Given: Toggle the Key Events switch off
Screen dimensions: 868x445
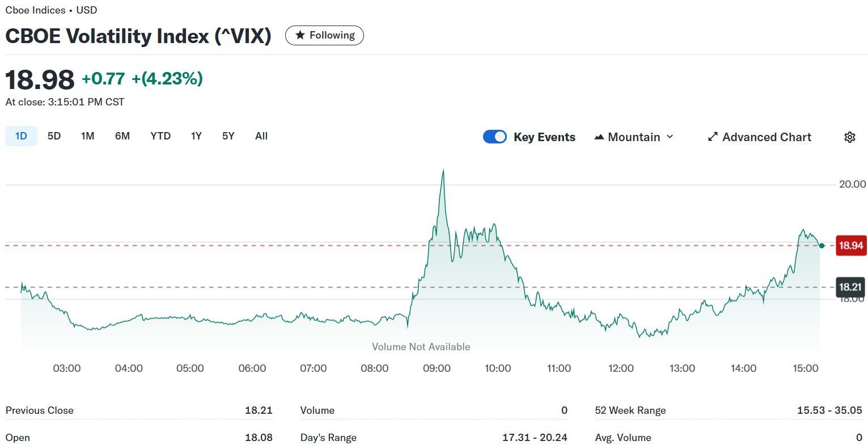Looking at the screenshot, I should [495, 137].
